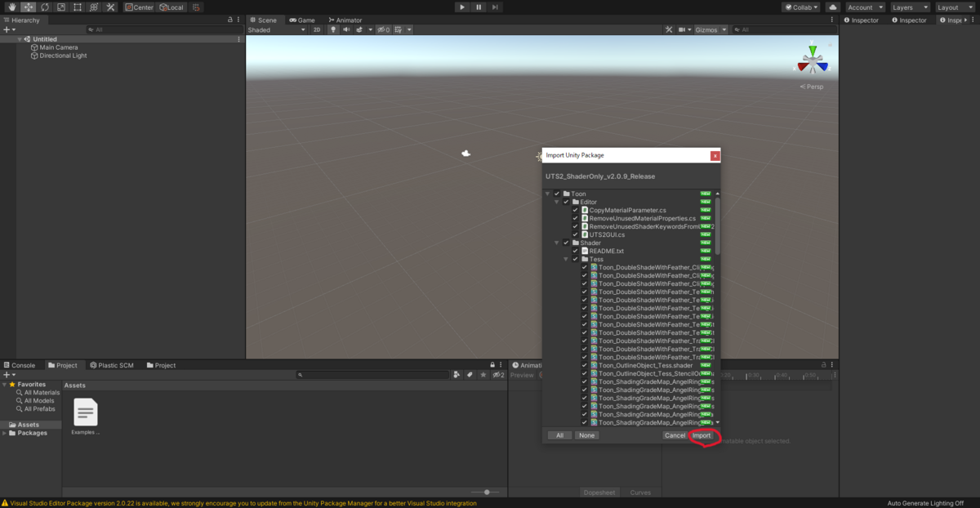The width and height of the screenshot is (980, 508).
Task: Open the Examples asset file
Action: pos(86,416)
